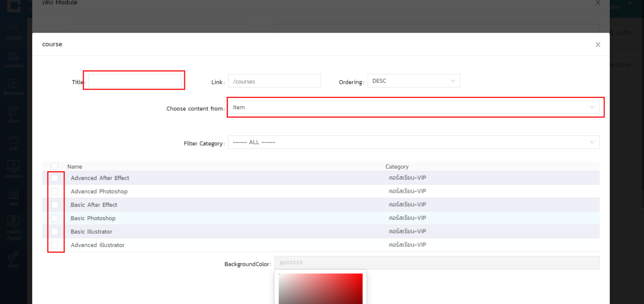Image resolution: width=644 pixels, height=304 pixels.
Task: Click the บันทึก save button behind dialog
Action: tap(623, 33)
